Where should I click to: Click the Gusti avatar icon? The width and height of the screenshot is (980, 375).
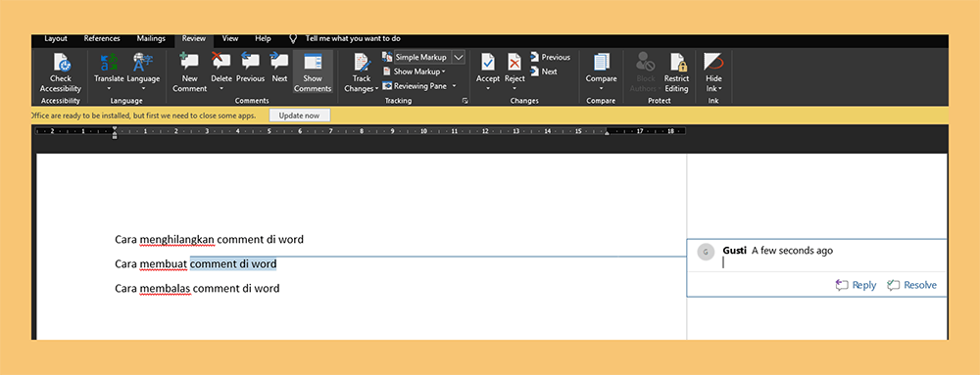tap(706, 252)
